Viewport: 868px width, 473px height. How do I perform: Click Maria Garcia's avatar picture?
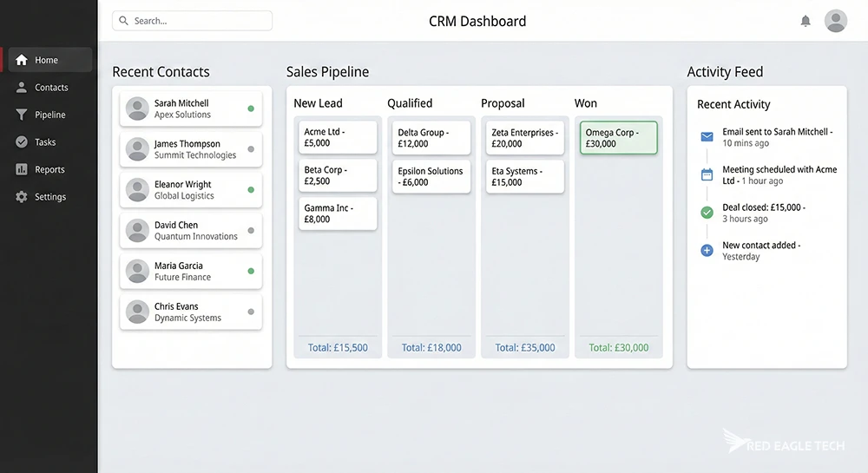137,271
